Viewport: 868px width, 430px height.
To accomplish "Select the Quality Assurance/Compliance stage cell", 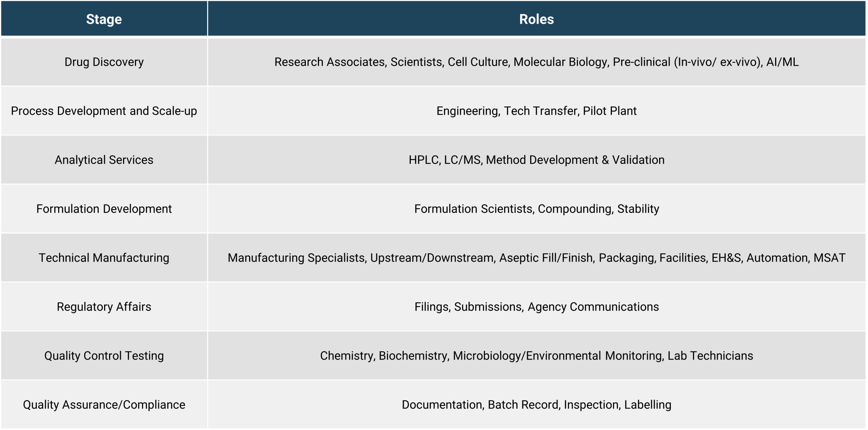I will (x=104, y=404).
